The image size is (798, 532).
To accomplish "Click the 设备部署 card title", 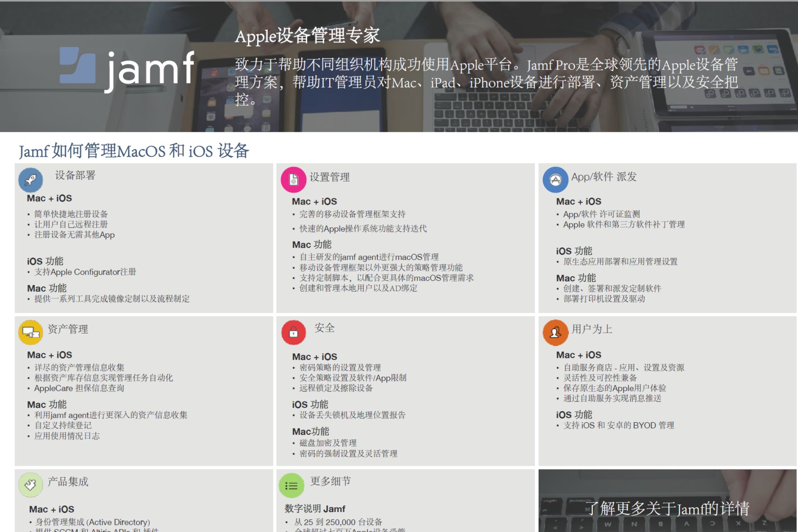I will (x=75, y=175).
